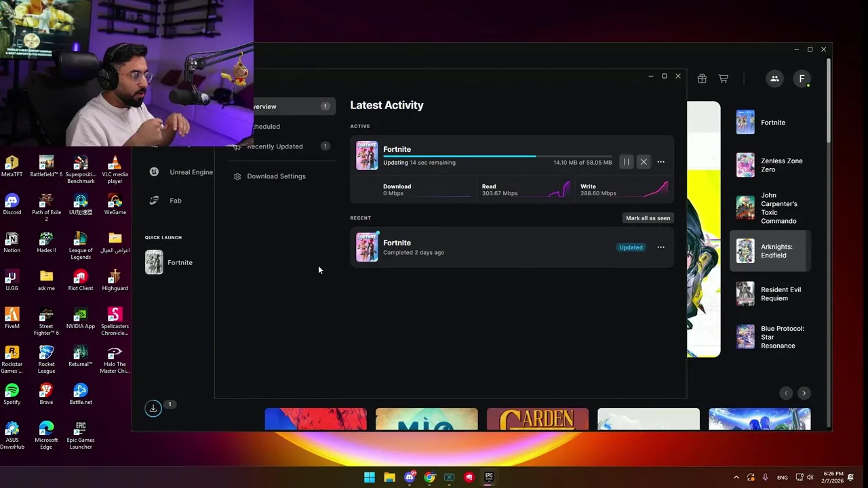Select Resident Evil Requiem entry
The width and height of the screenshot is (868, 488).
click(x=770, y=293)
